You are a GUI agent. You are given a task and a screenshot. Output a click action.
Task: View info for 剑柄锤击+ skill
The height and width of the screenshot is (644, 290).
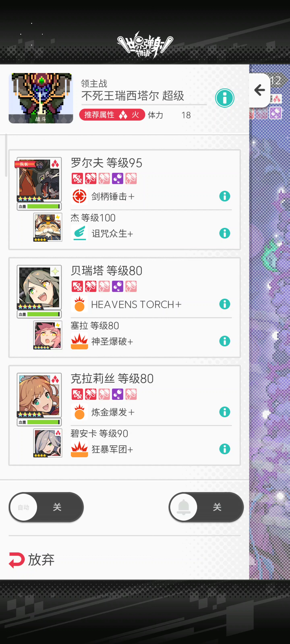tap(224, 196)
